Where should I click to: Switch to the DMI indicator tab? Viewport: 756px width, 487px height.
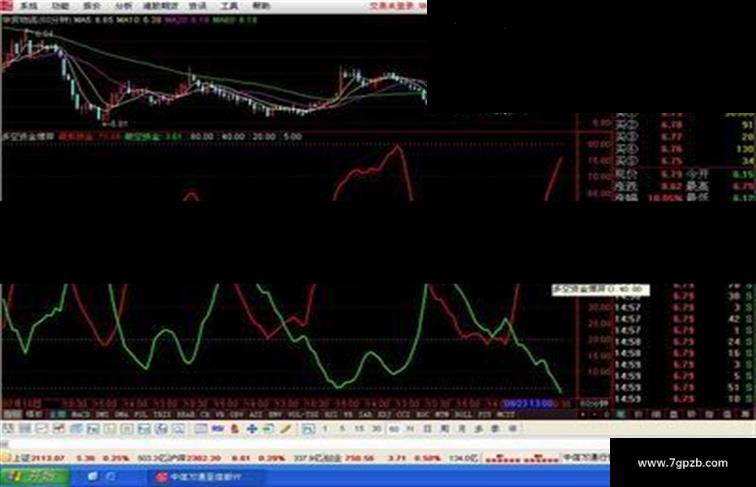tap(102, 414)
